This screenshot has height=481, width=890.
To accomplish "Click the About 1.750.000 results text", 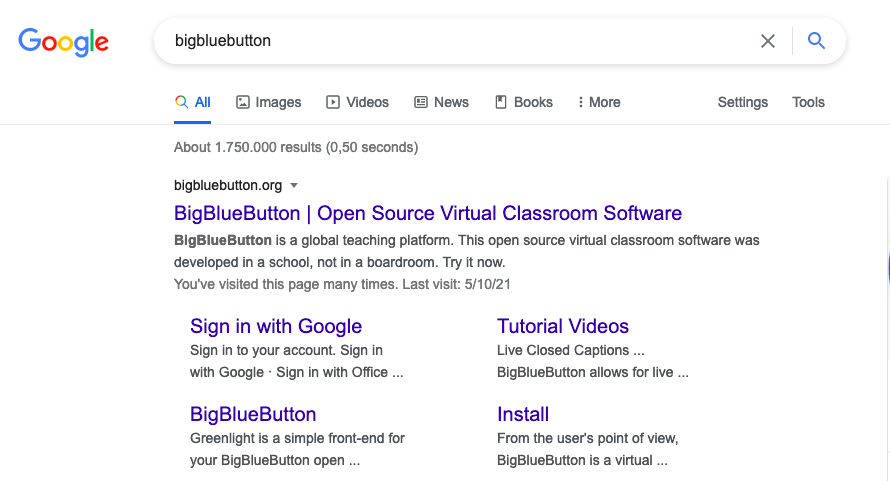I will coord(296,147).
